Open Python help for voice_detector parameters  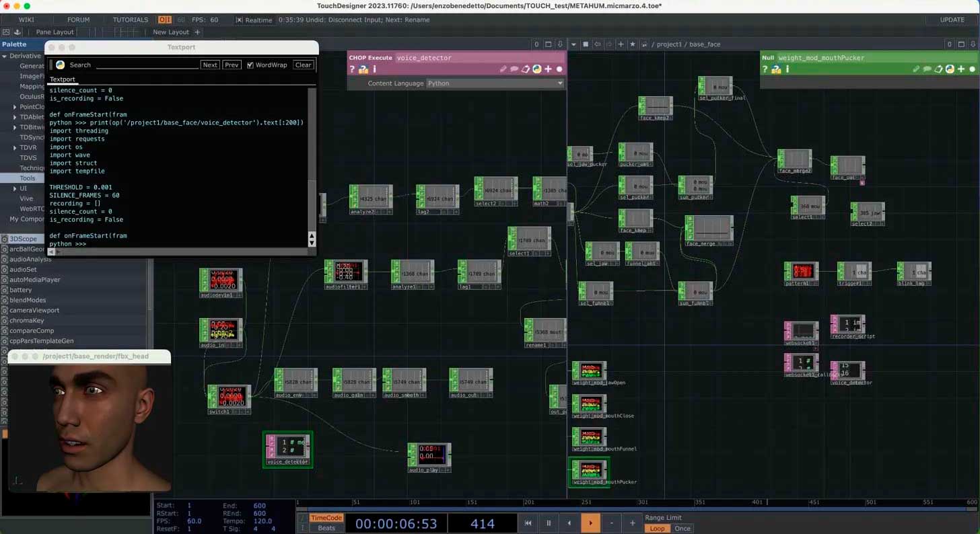(363, 69)
